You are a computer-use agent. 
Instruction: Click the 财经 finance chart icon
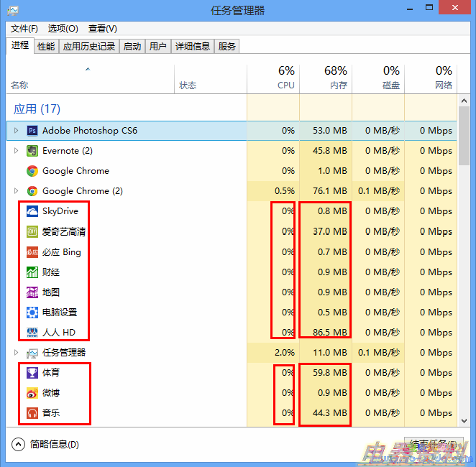click(32, 272)
